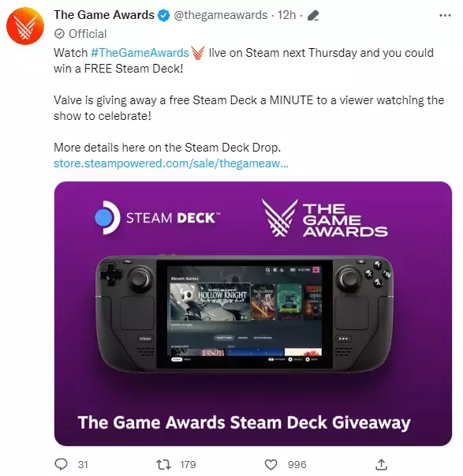
Task: Open the store.steampowered.com sale link
Action: [x=171, y=163]
